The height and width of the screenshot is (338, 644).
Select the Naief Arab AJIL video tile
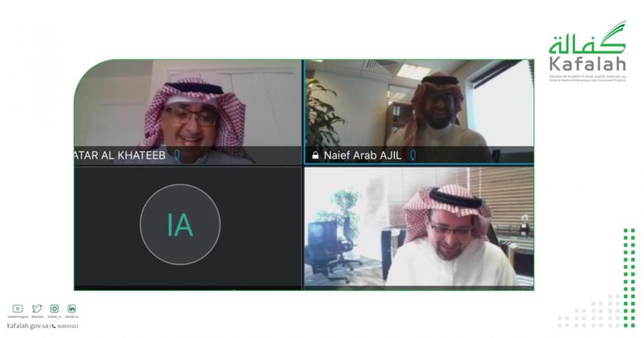tap(419, 112)
